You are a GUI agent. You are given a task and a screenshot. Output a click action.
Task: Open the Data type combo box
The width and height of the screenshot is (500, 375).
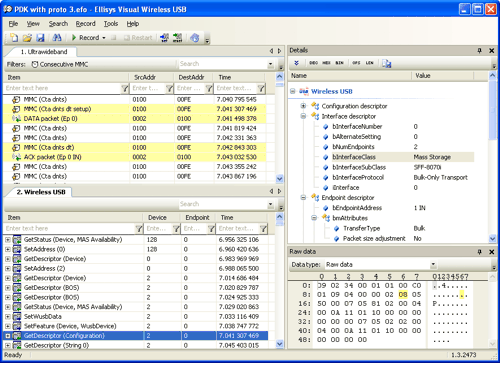pyautogui.click(x=380, y=265)
